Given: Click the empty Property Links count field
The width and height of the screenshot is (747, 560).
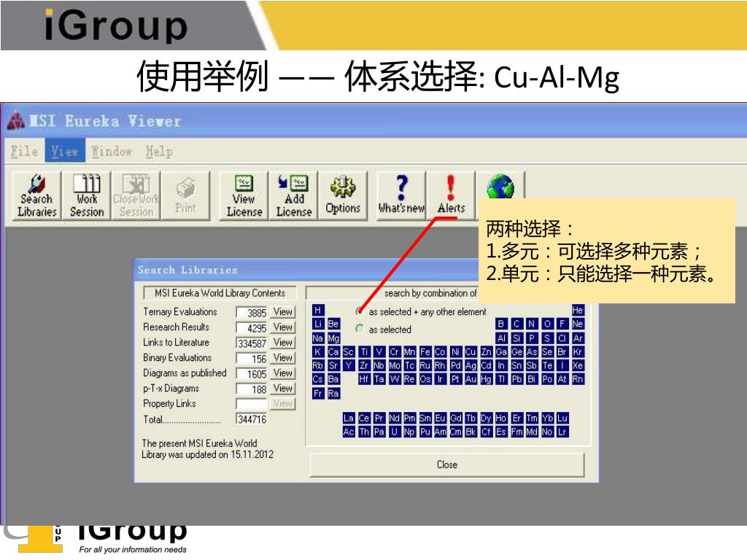Looking at the screenshot, I should point(252,404).
